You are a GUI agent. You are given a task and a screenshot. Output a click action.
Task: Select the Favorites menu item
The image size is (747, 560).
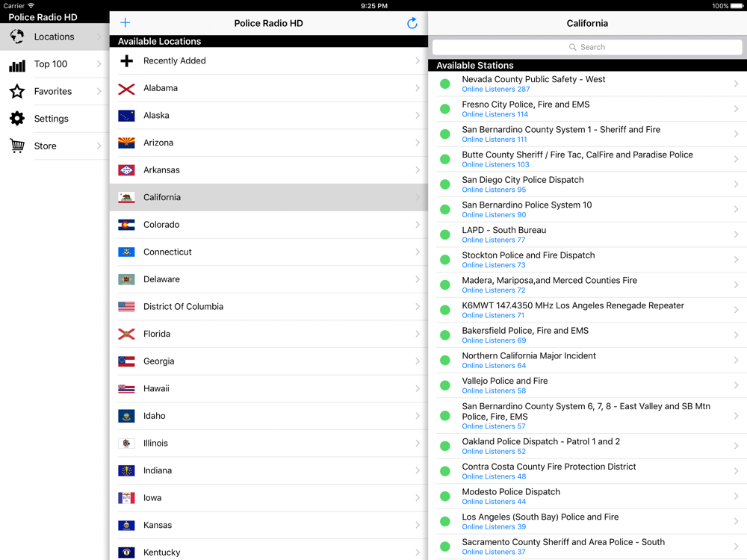[x=55, y=91]
